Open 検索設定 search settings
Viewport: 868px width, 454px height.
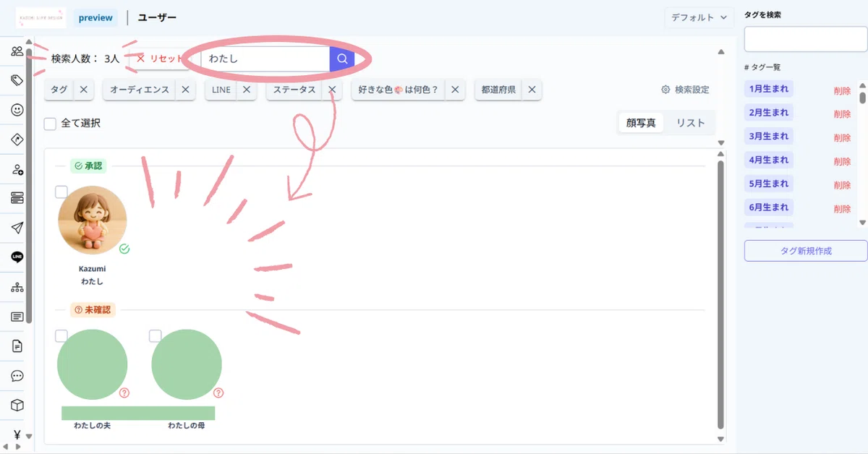(685, 90)
